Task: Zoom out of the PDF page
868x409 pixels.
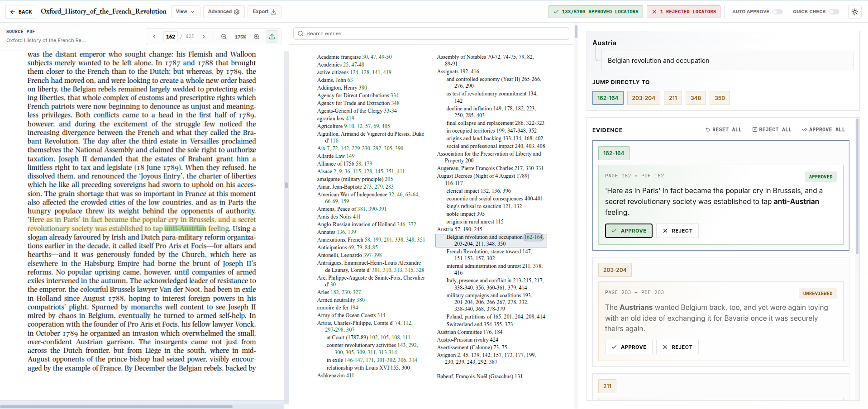Action: [x=224, y=36]
